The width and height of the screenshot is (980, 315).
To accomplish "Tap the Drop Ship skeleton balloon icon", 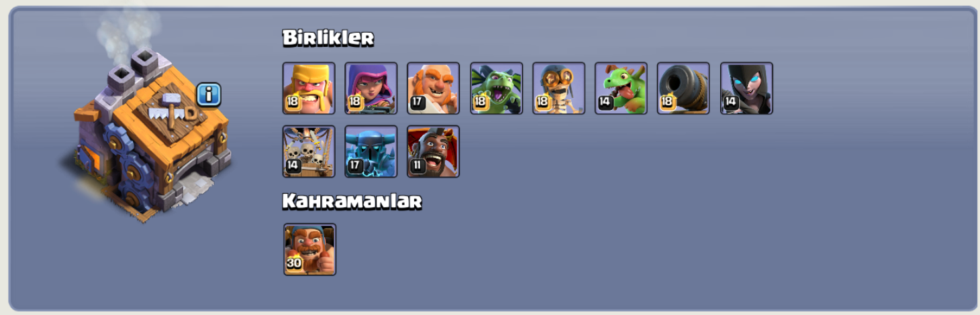I will coord(309,151).
